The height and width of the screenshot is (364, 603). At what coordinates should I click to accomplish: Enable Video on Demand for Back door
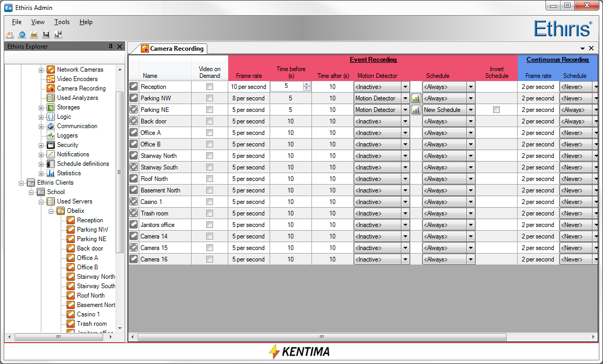[x=209, y=121]
